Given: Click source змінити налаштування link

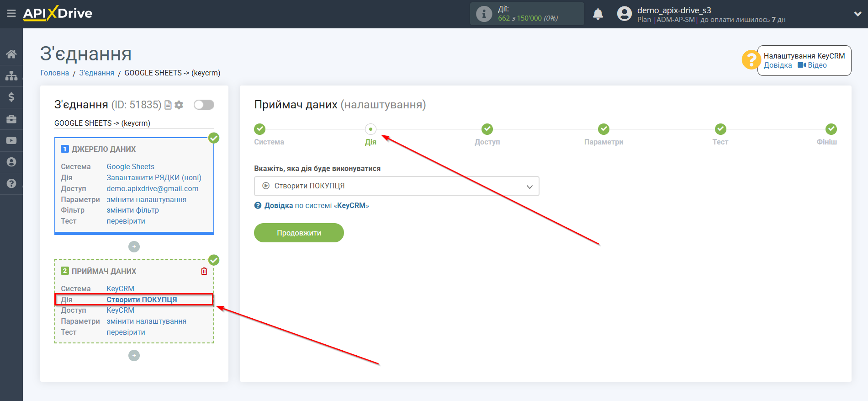Looking at the screenshot, I should coord(146,200).
